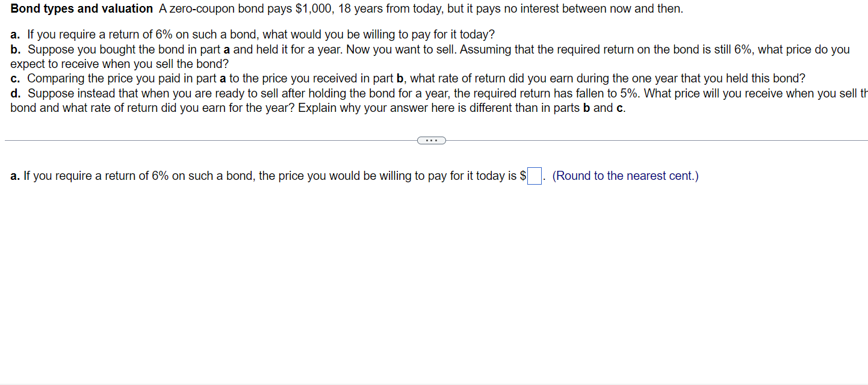Select the bold heading Bond types and valuation
Screen dimensions: 868x385
(x=81, y=8)
